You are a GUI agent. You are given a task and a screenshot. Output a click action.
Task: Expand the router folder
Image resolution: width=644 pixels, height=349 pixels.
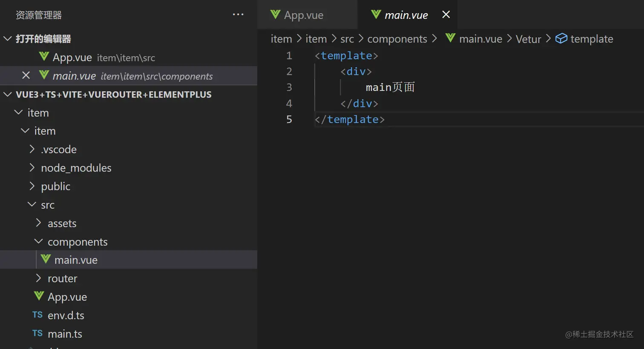coord(38,278)
